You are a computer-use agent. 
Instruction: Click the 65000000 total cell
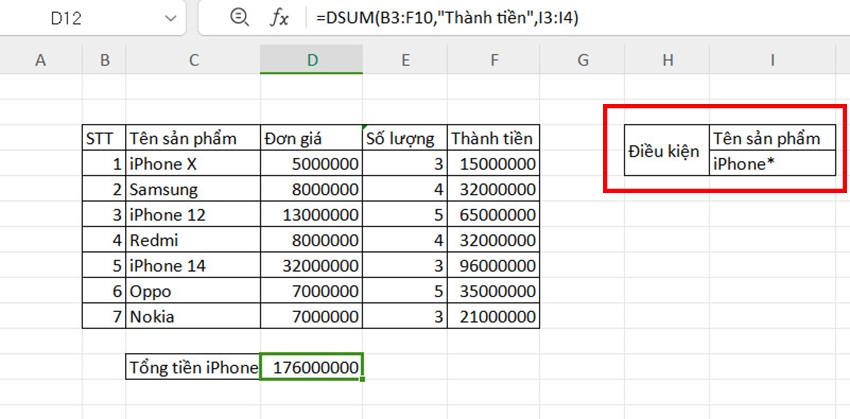493,215
